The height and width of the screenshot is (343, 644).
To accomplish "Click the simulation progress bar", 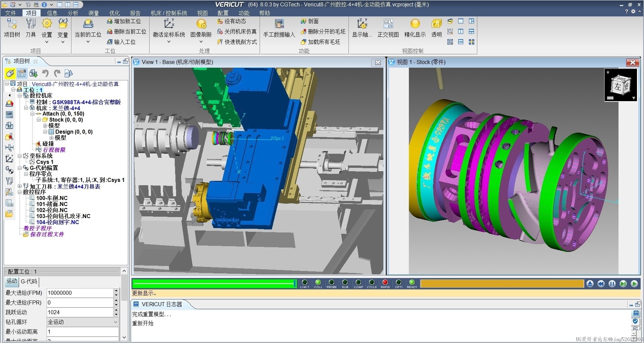I will pos(214,284).
